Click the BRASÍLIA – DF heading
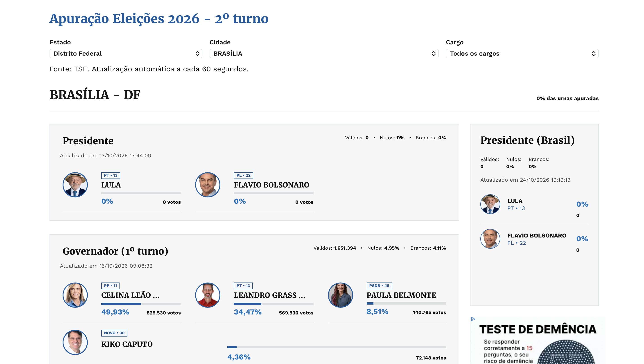Screen dimensions: 644x364 [95, 95]
